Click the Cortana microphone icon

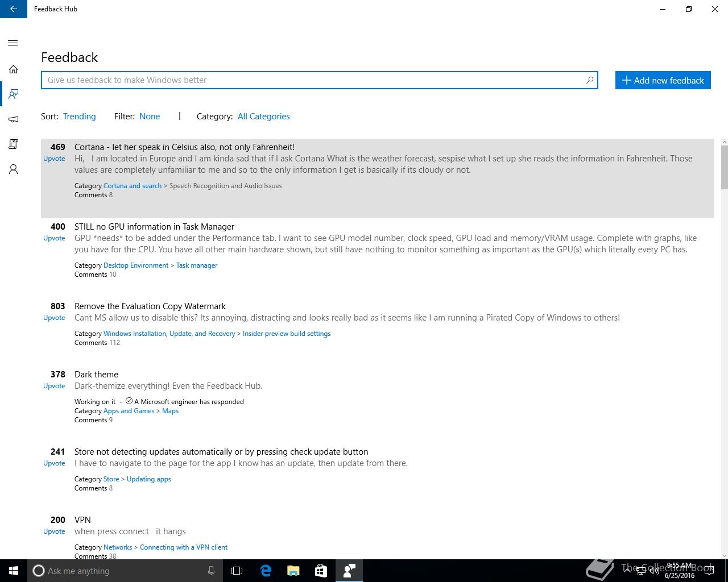[x=211, y=571]
